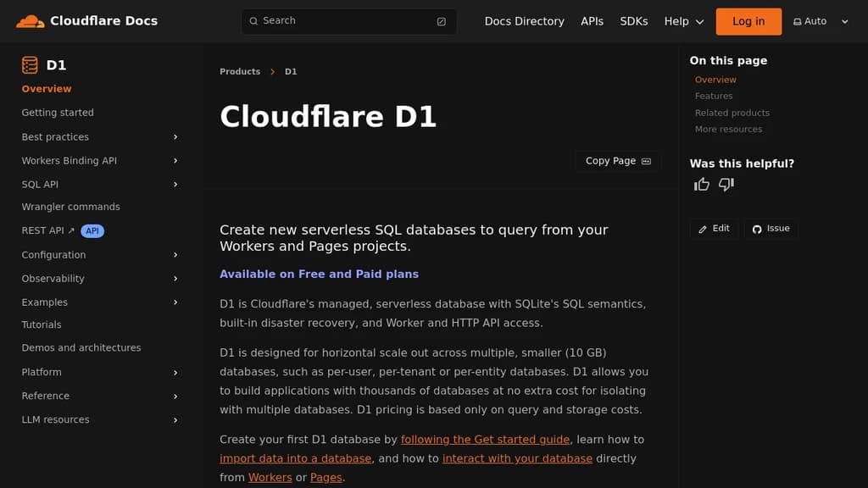Open 'following the Get started guide' link

coord(485,440)
